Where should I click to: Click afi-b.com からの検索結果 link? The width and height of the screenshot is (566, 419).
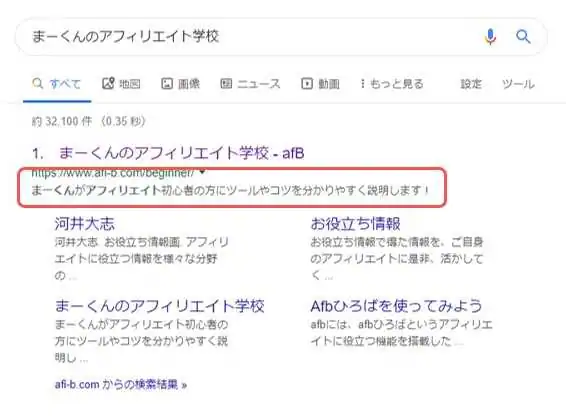(121, 385)
